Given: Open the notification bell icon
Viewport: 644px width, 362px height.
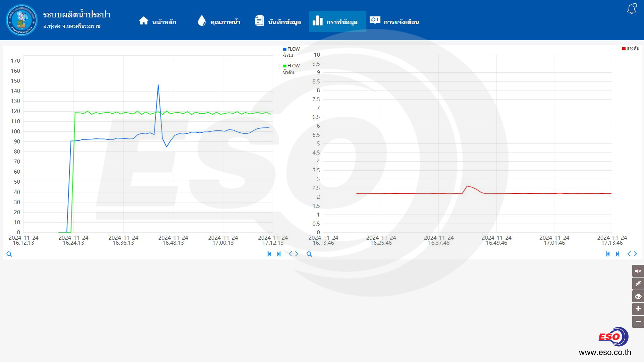Looking at the screenshot, I should 632,9.
